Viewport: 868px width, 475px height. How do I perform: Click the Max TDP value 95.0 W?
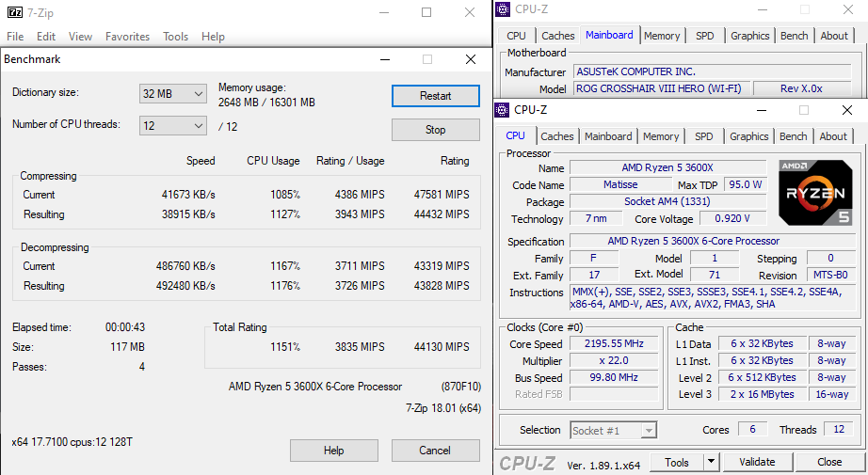(x=745, y=184)
